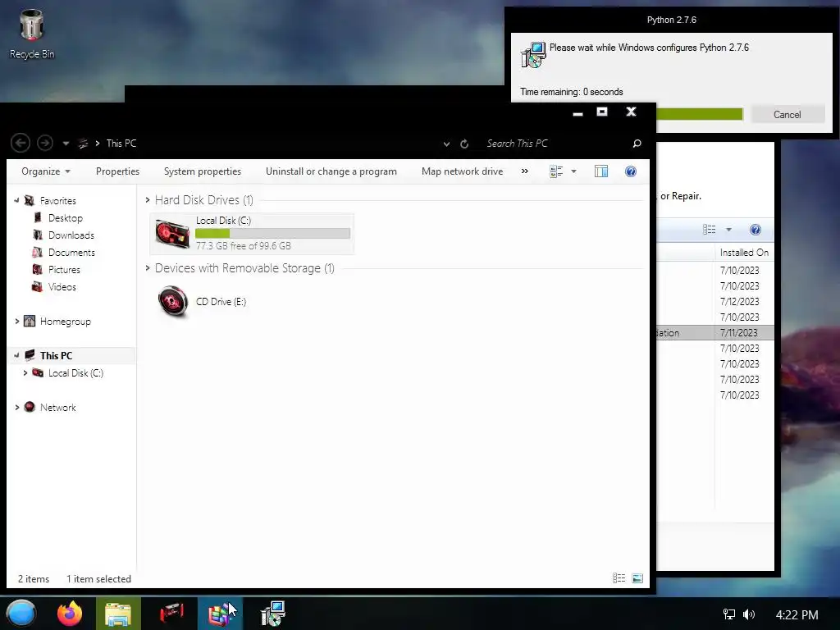Select Local Disk (C:) in navigation tree
840x630 pixels.
(75, 373)
